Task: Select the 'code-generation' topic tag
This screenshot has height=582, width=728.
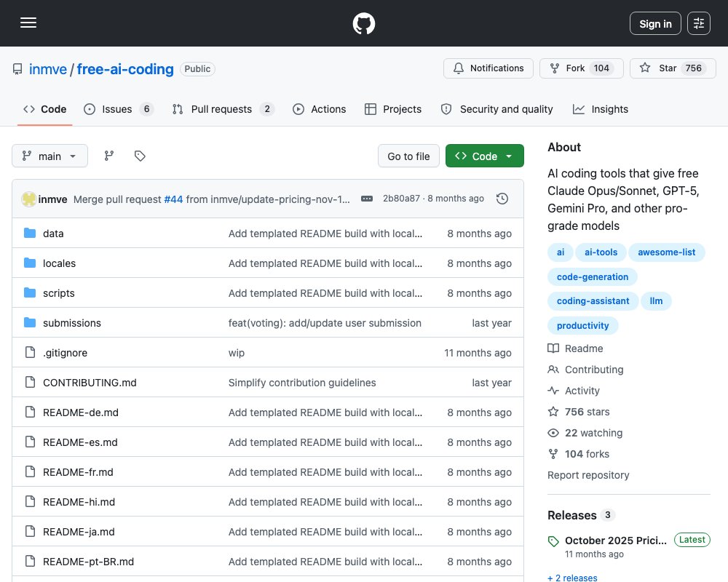Action: pos(593,276)
